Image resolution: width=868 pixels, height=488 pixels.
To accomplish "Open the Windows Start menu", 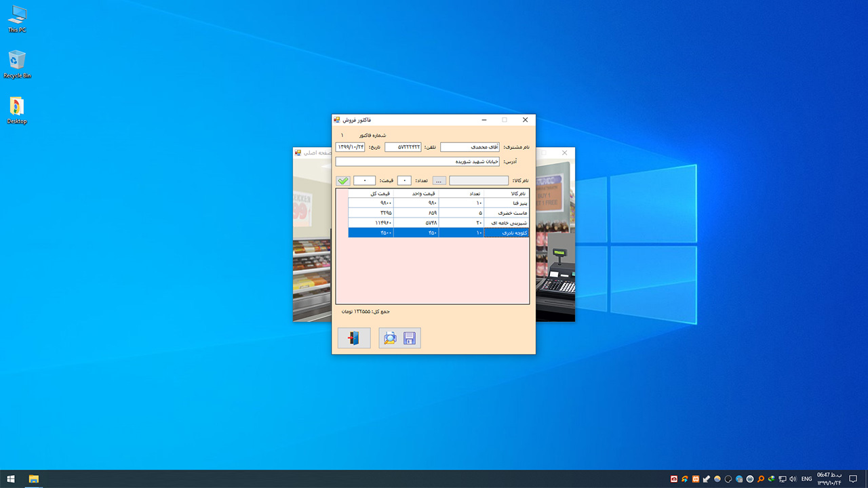I will point(11,479).
